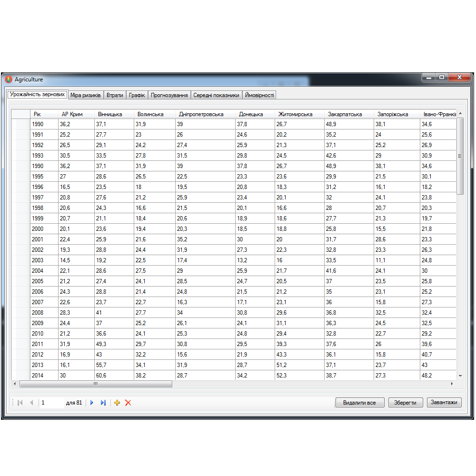Viewport: 476px width, 476px height.
Task: Click the record position input field
Action: pos(52,403)
